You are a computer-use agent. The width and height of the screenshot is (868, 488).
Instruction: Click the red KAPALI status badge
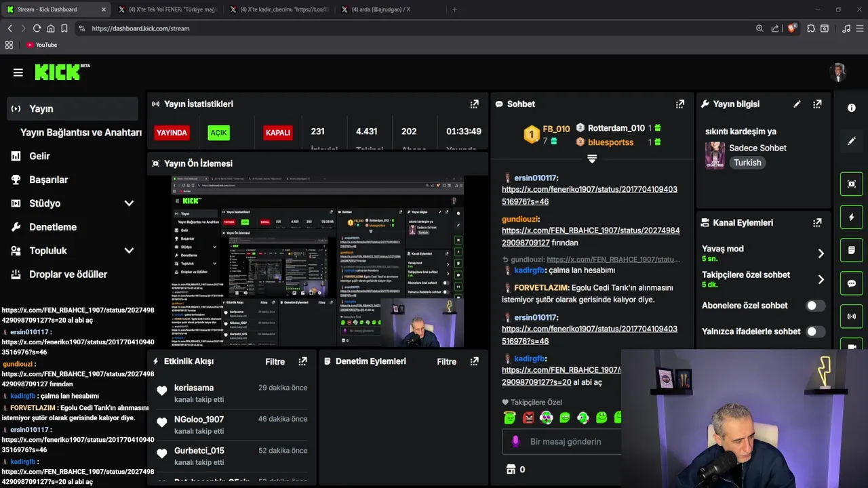[x=277, y=133]
